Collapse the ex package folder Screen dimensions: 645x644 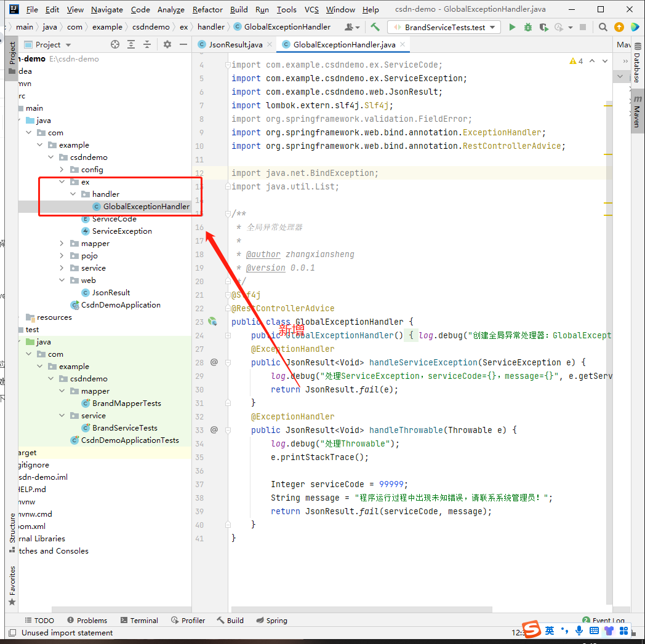62,181
